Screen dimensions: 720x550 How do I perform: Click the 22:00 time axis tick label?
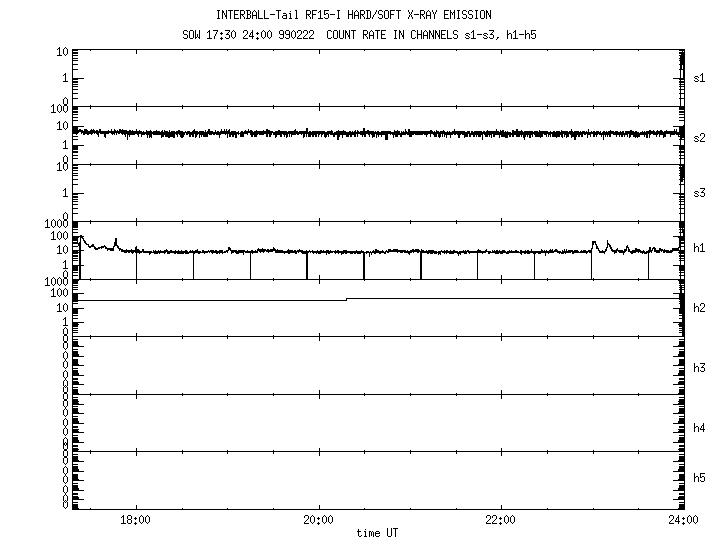pyautogui.click(x=500, y=520)
